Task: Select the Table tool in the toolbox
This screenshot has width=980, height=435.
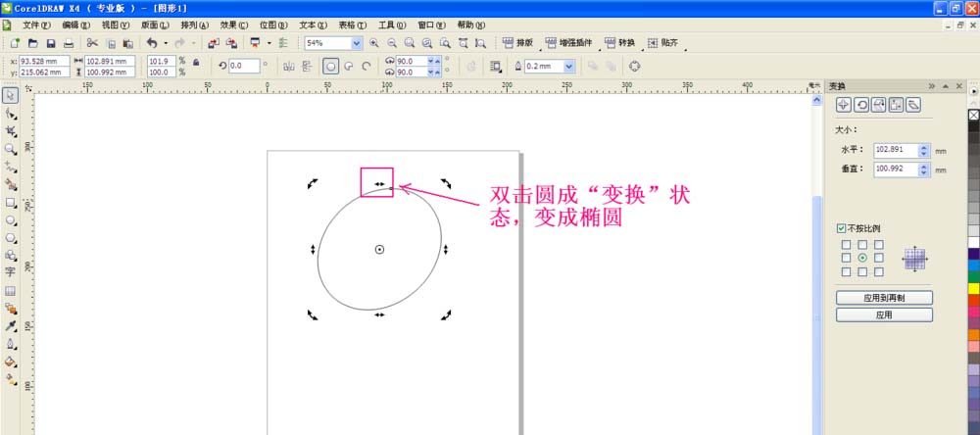Action: tap(11, 291)
